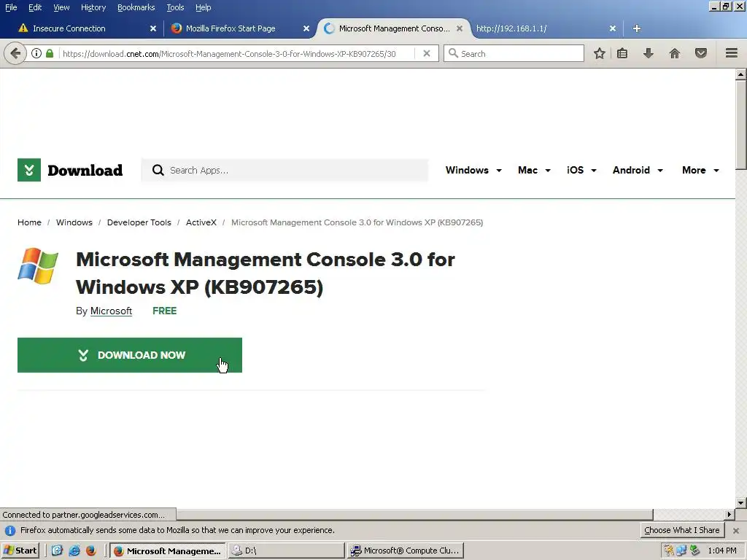Image resolution: width=747 pixels, height=560 pixels.
Task: Click the Windows logo product thumbnail
Action: click(38, 265)
